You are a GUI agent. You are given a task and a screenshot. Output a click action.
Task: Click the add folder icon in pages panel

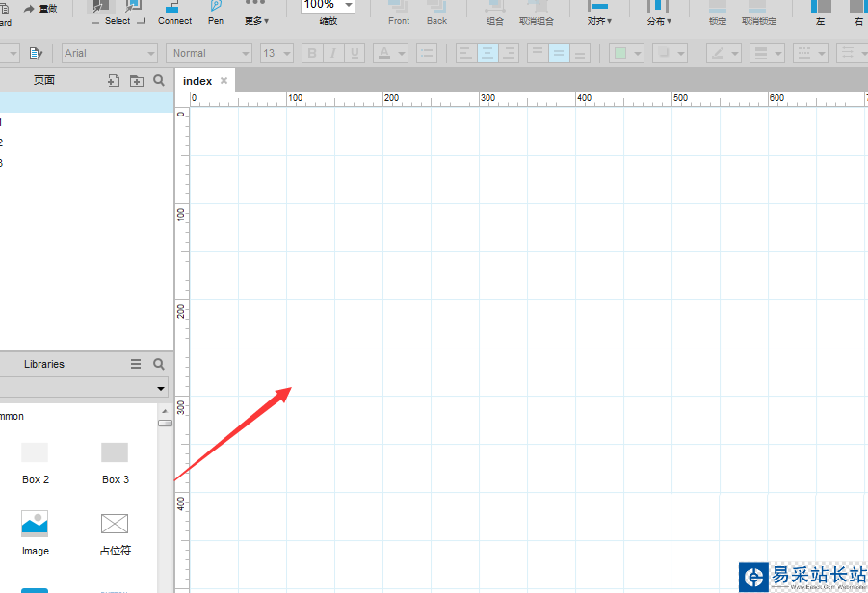coord(137,81)
